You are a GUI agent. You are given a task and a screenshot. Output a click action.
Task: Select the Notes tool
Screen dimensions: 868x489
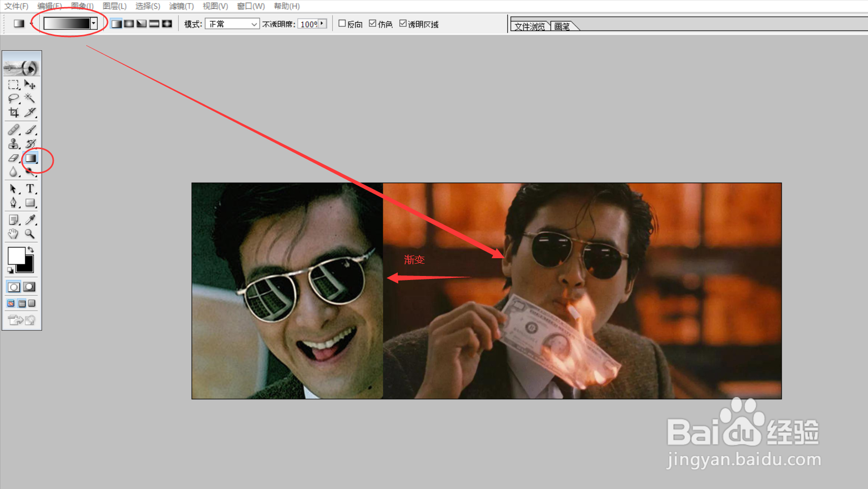[13, 220]
